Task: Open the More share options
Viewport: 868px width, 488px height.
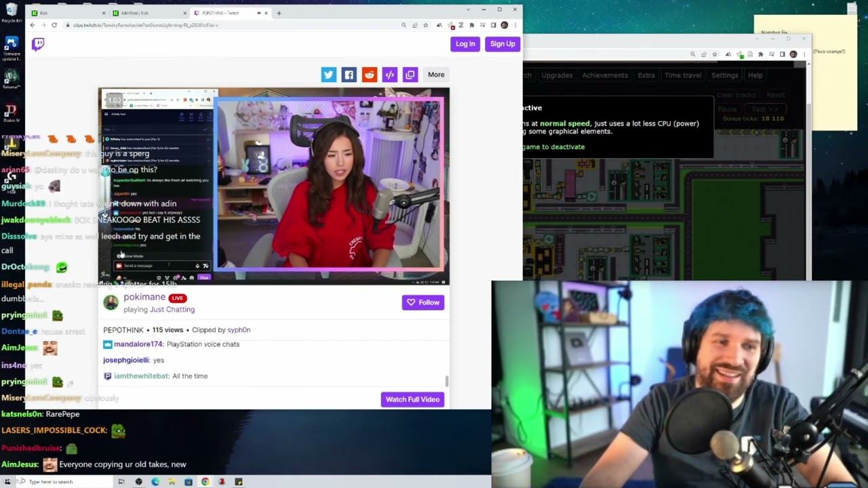Action: coord(436,75)
